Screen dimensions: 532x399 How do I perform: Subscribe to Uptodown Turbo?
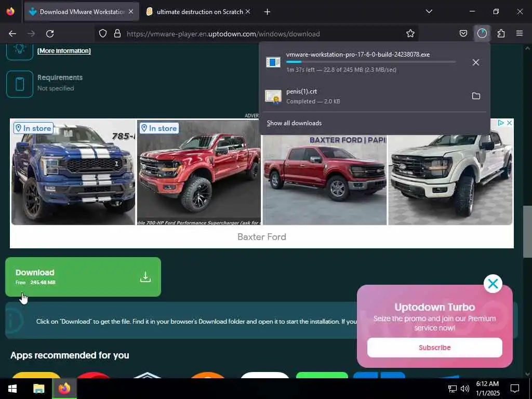click(435, 348)
